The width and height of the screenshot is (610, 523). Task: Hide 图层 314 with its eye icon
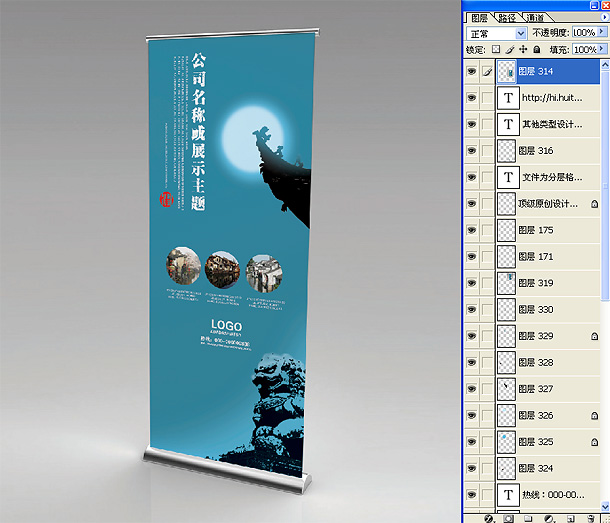coord(472,71)
